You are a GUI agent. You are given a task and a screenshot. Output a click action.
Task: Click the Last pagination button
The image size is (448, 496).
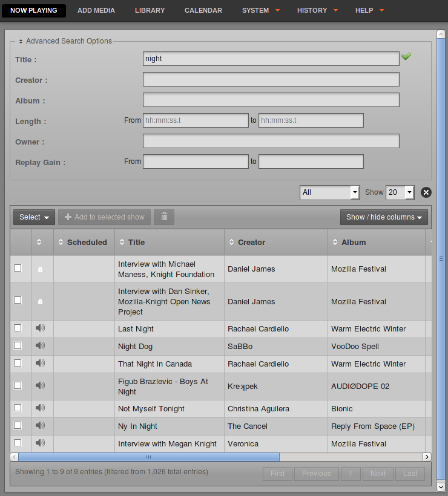[410, 474]
